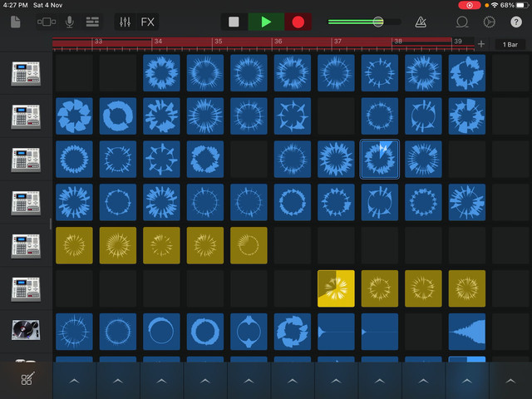Open My Songs document browser

[16, 22]
